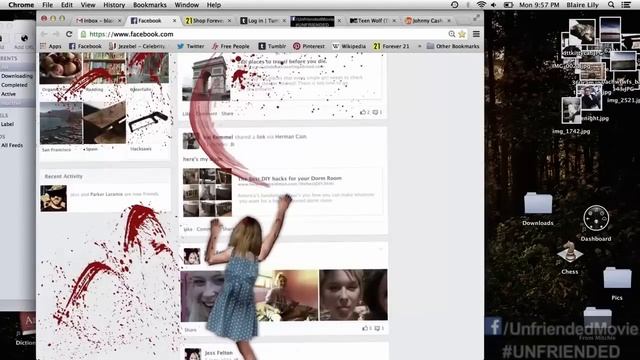Close the Facebook browser tab
This screenshot has height=360, width=640.
[x=175, y=20]
